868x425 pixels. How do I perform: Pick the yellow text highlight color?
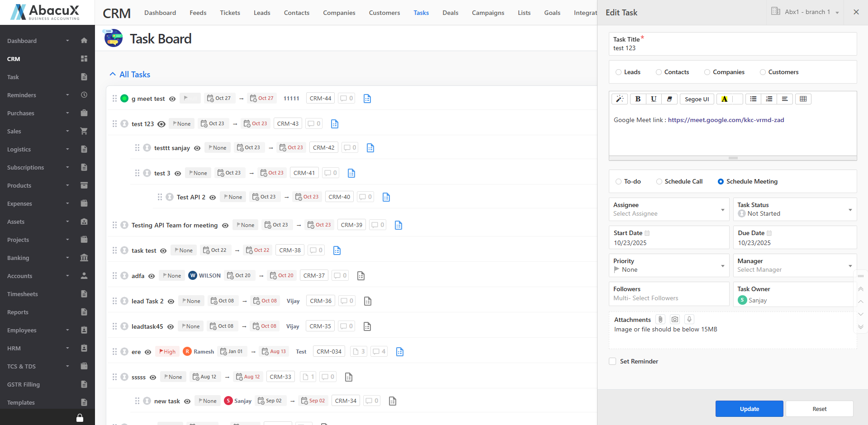click(724, 99)
